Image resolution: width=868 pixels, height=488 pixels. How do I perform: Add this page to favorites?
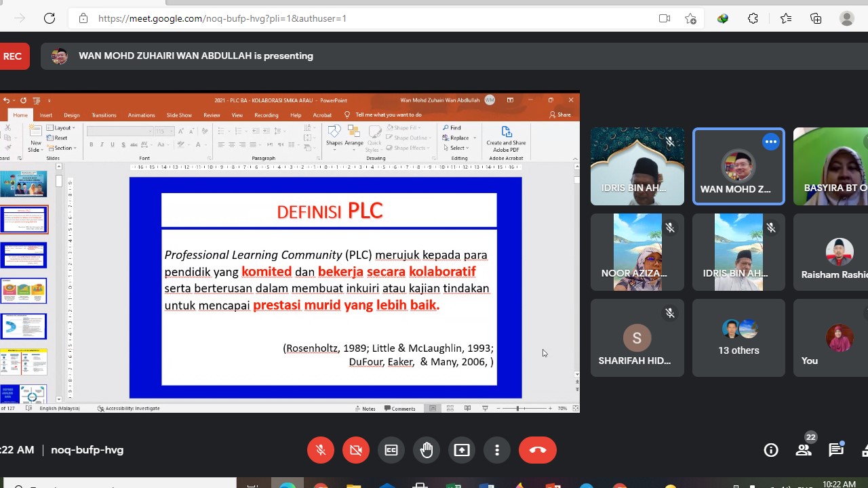click(x=690, y=18)
